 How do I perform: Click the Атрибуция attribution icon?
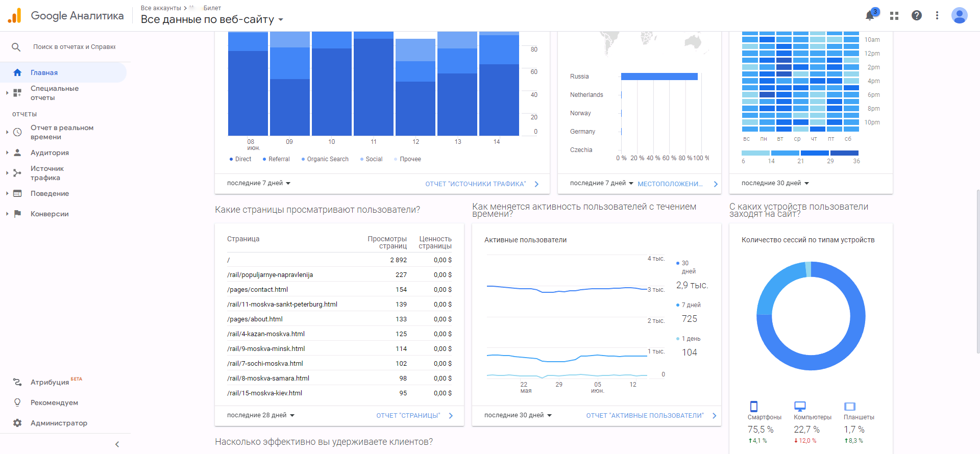(17, 382)
